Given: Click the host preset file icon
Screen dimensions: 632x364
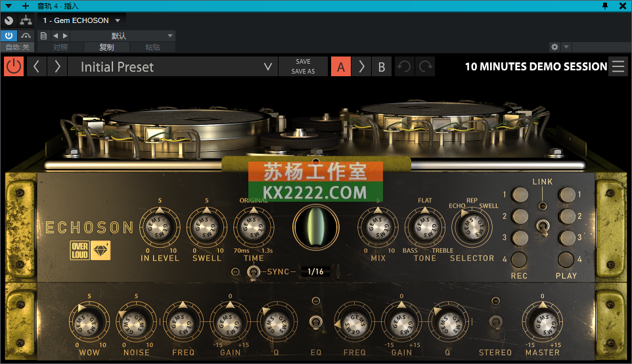Looking at the screenshot, I should click(43, 36).
